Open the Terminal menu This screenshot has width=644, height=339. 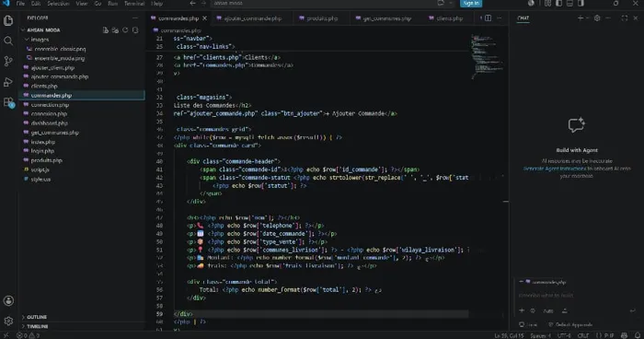click(134, 4)
